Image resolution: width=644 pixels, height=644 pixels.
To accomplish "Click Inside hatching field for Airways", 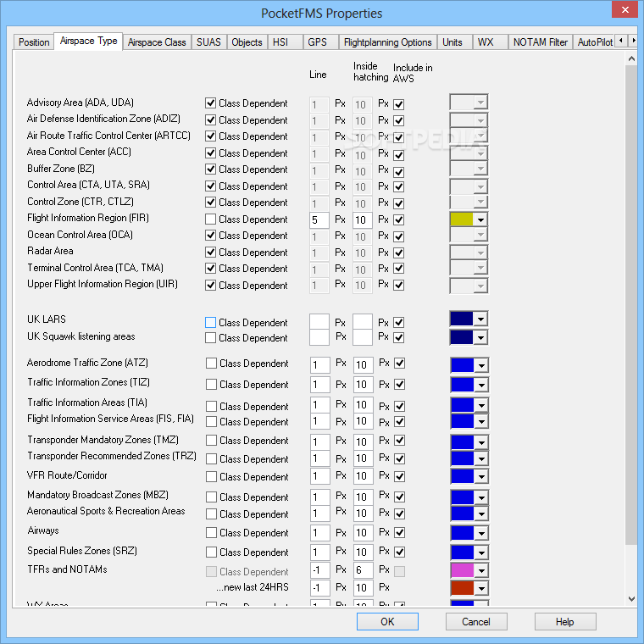I will [x=363, y=533].
